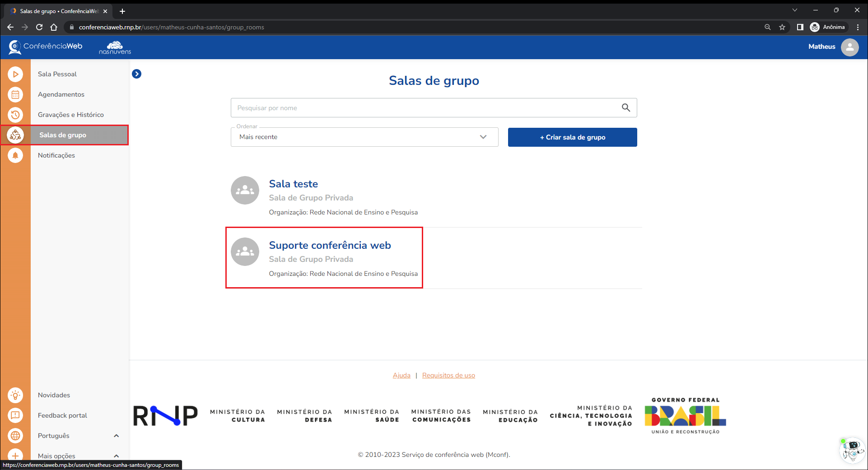Screen dimensions: 868x470
Task: Click the Sala Pessoal play icon
Action: click(15, 74)
